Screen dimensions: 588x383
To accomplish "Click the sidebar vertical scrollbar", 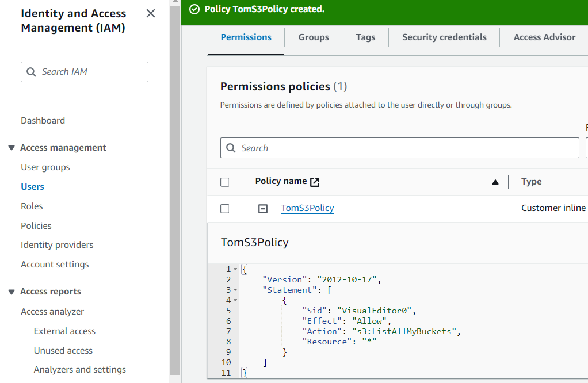I will pyautogui.click(x=175, y=187).
